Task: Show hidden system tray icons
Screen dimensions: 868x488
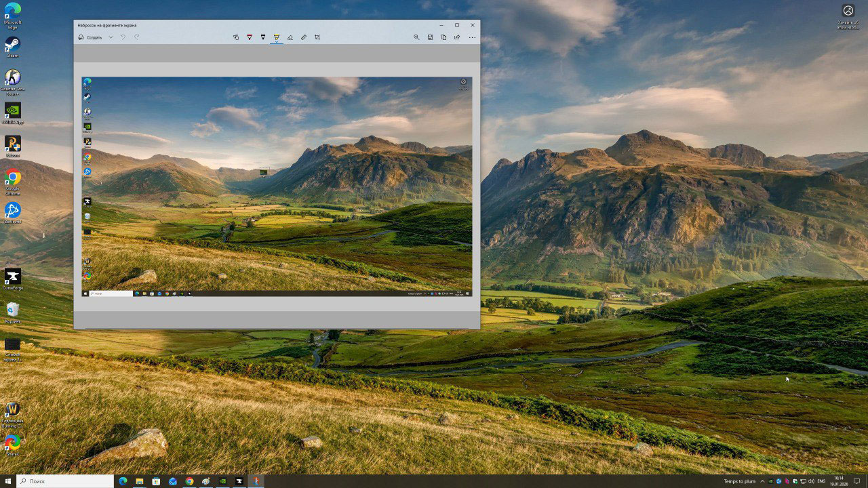Action: point(763,481)
